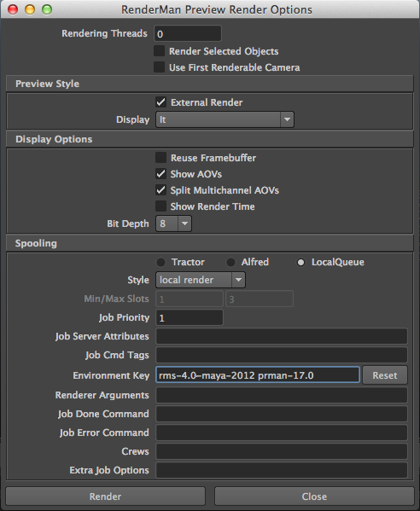Image resolution: width=420 pixels, height=511 pixels.
Task: Click the Extra Job Options field
Action: click(282, 470)
